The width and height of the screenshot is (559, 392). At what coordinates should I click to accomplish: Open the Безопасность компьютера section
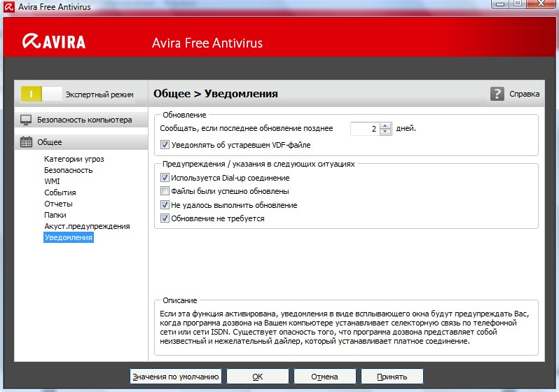tap(81, 120)
